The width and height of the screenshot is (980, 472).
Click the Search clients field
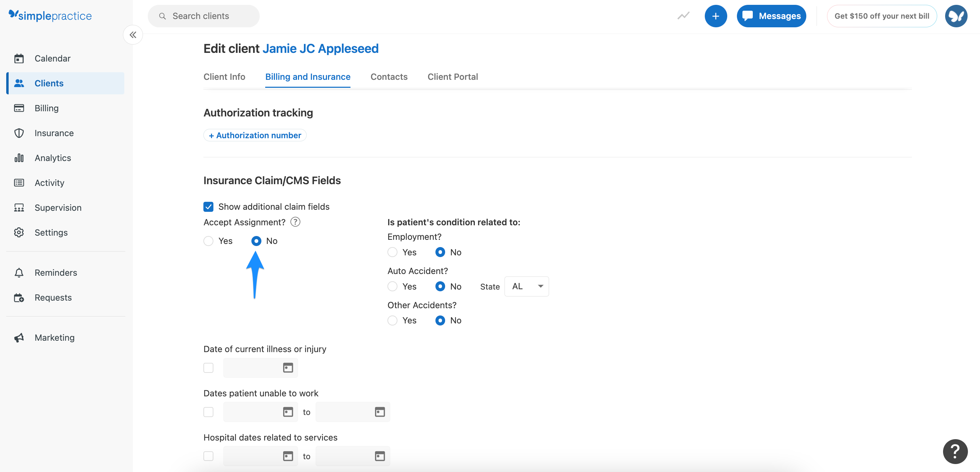pos(203,16)
